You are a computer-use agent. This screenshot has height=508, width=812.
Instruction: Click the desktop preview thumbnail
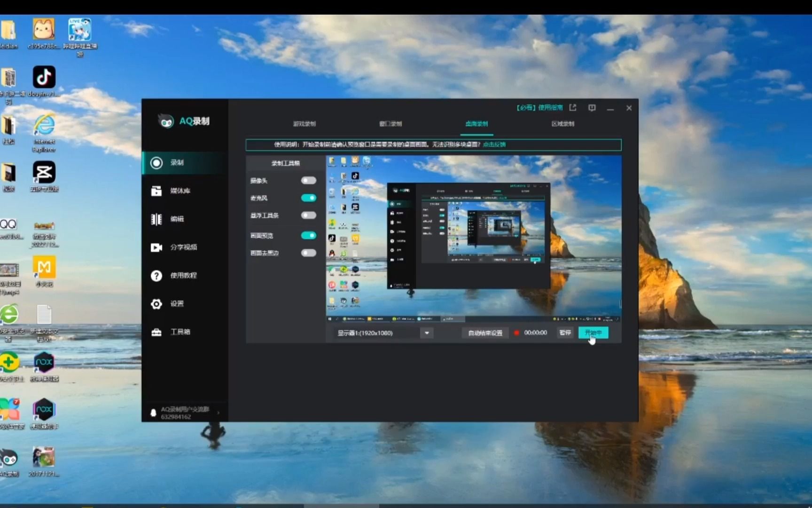click(x=474, y=239)
